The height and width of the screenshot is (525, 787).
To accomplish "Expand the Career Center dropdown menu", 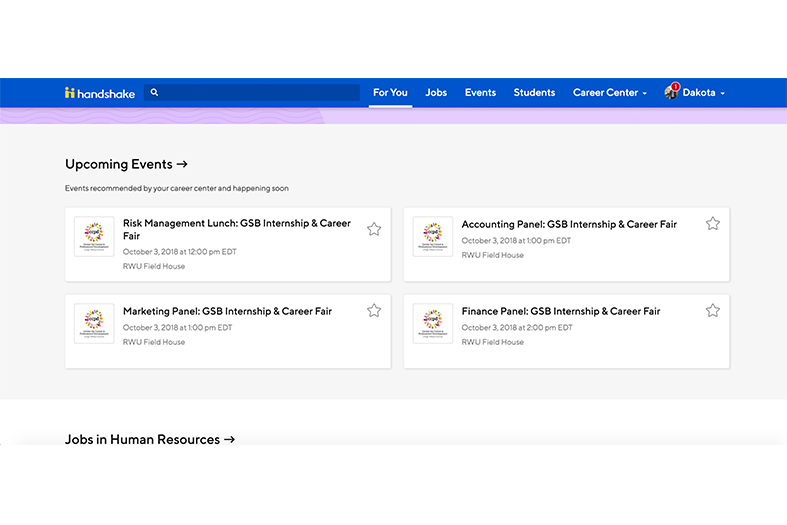I will (610, 93).
